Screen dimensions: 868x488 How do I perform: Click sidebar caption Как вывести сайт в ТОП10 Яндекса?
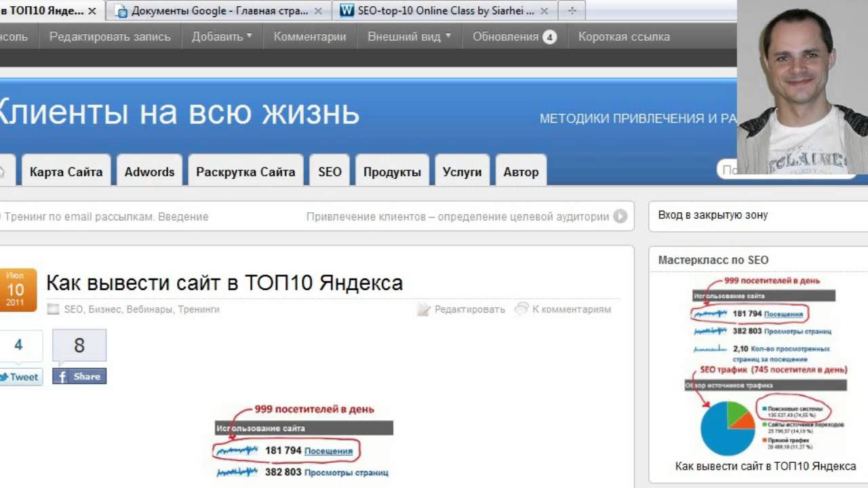click(x=766, y=466)
